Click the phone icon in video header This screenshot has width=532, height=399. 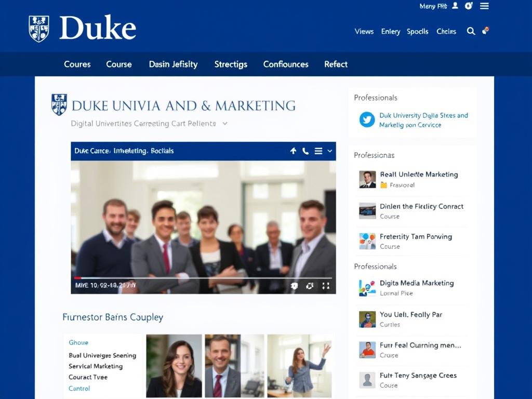(305, 151)
